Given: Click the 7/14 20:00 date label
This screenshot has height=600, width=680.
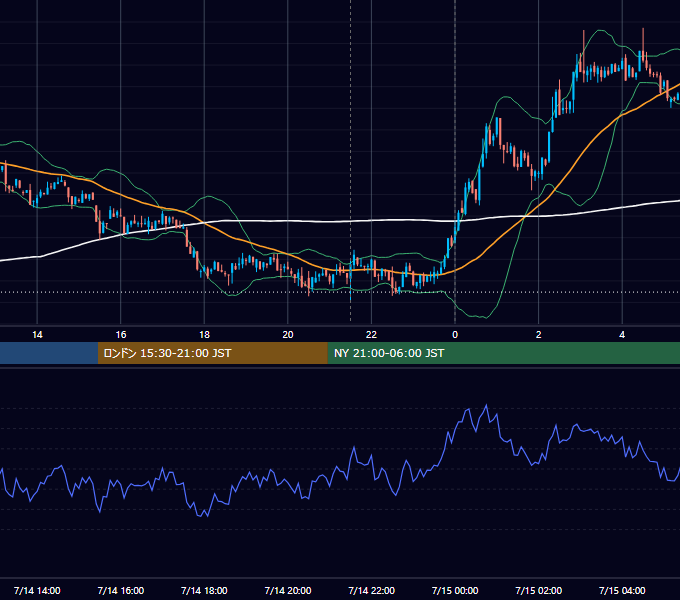Looking at the screenshot, I should pos(288,590).
